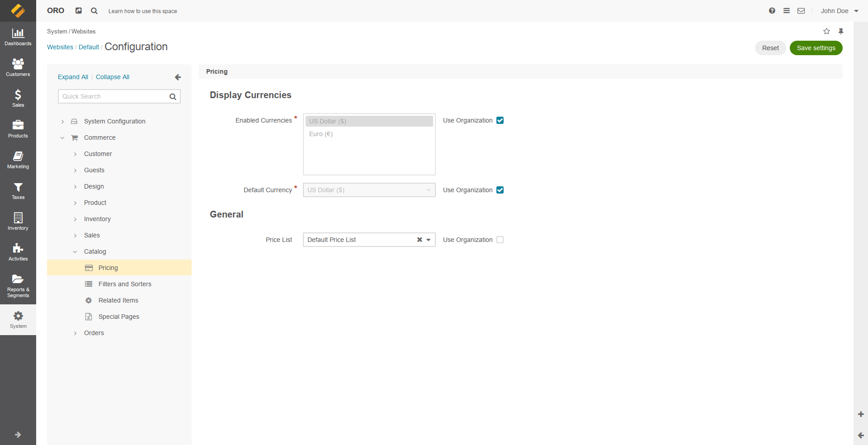Open the email envelope icon
The width and height of the screenshot is (868, 445).
(x=801, y=10)
